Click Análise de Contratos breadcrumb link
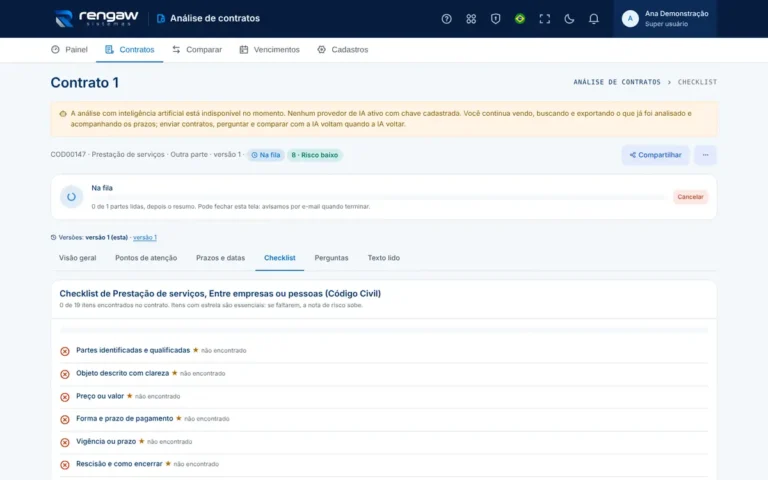The image size is (768, 480). coord(617,82)
